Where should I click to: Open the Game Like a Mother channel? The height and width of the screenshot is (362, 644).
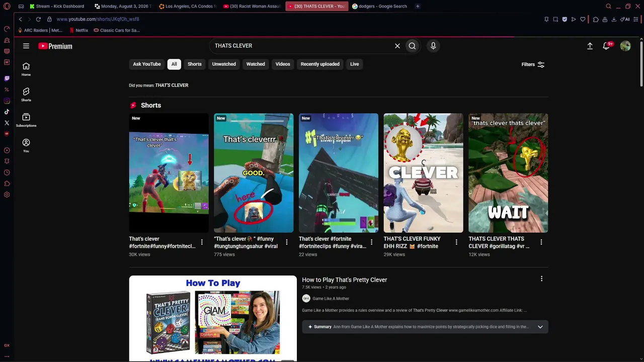click(331, 299)
